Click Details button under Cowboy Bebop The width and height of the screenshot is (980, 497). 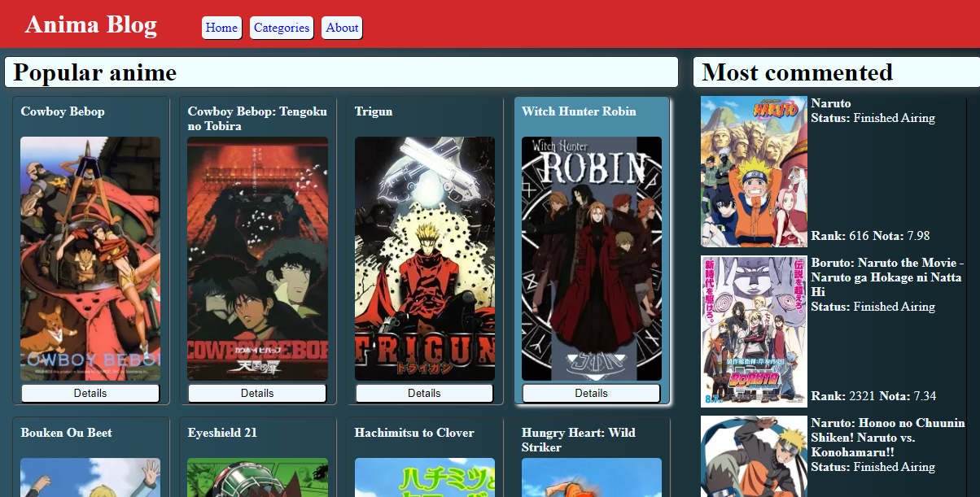point(90,393)
